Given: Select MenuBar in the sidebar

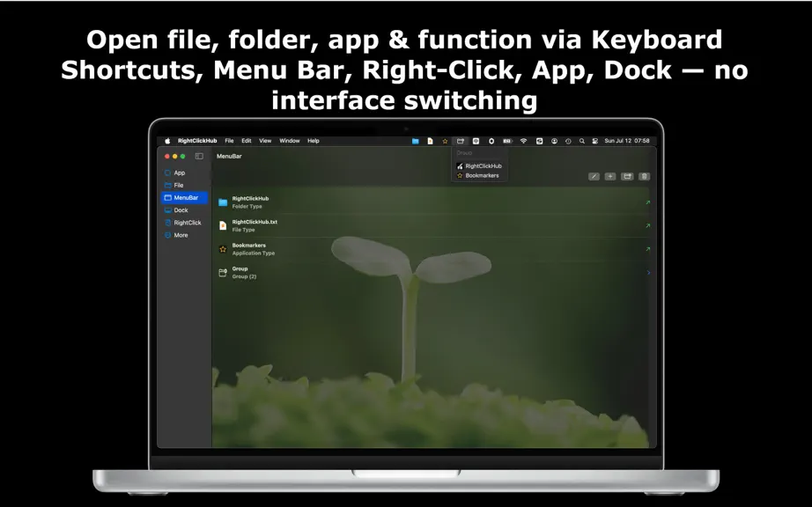Looking at the screenshot, I should (184, 198).
